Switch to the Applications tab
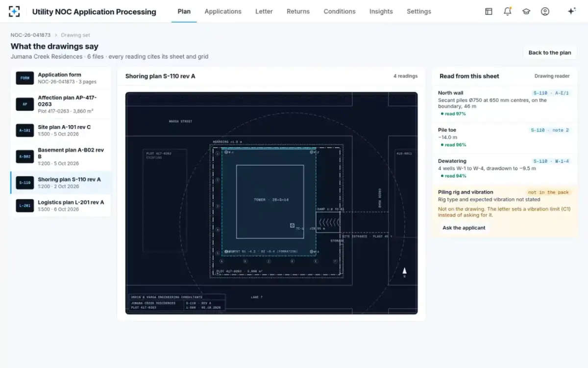588x368 pixels. [x=223, y=11]
